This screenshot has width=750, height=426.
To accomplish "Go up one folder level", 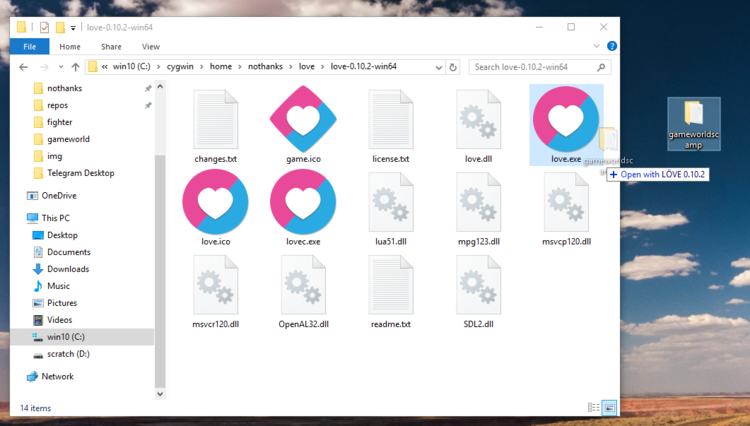I will 75,67.
